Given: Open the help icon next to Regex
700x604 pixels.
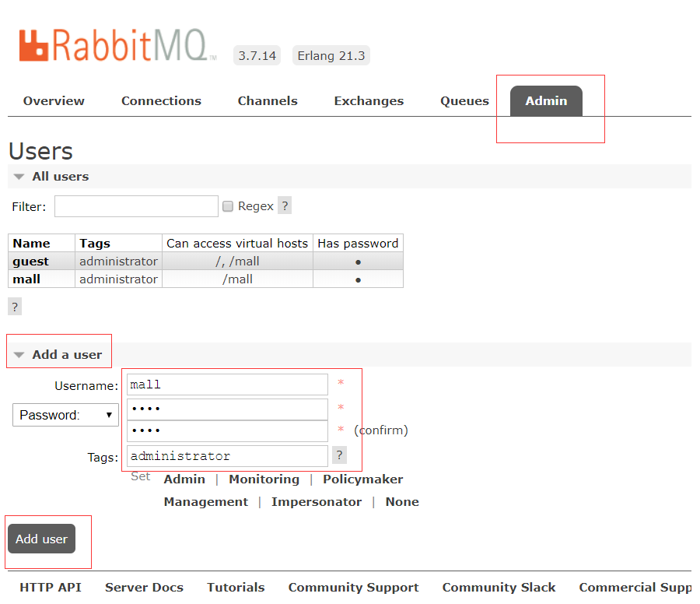Looking at the screenshot, I should pos(285,205).
